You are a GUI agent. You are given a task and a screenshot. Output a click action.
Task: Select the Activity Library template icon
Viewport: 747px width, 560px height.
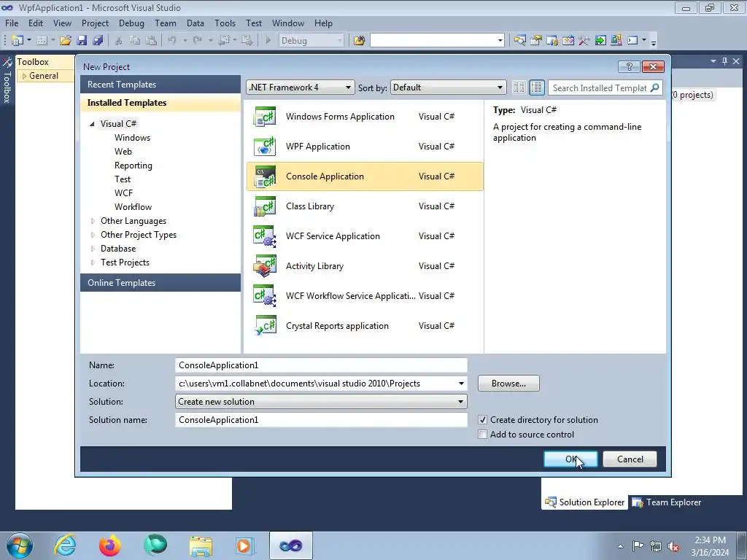[264, 266]
